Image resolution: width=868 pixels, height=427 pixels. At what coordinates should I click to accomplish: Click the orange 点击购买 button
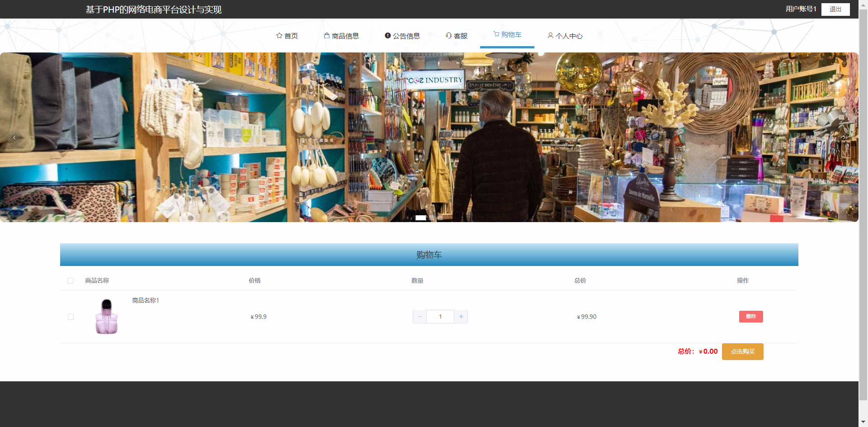pyautogui.click(x=742, y=352)
